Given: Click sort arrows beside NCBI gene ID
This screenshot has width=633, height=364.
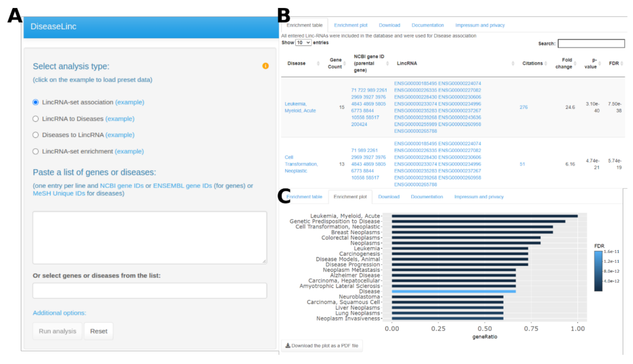Looking at the screenshot, I should (x=387, y=63).
